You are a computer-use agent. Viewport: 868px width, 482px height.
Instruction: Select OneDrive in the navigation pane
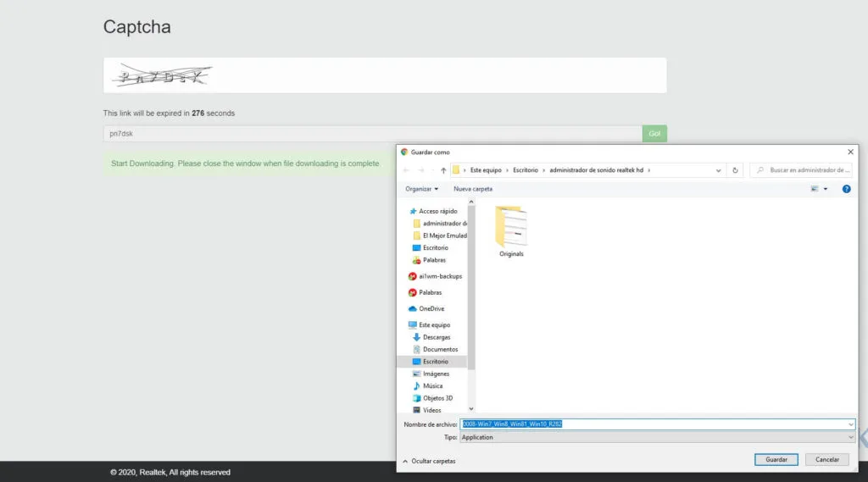[x=431, y=308]
